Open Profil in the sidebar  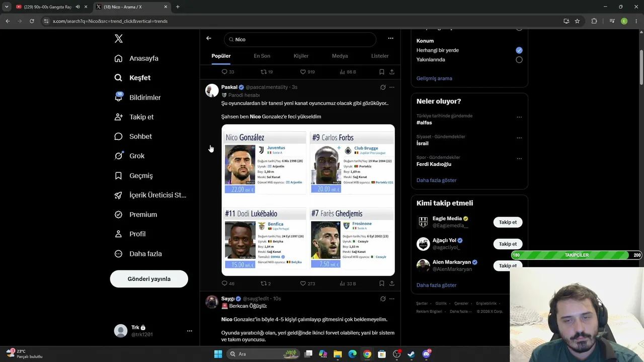[130, 234]
